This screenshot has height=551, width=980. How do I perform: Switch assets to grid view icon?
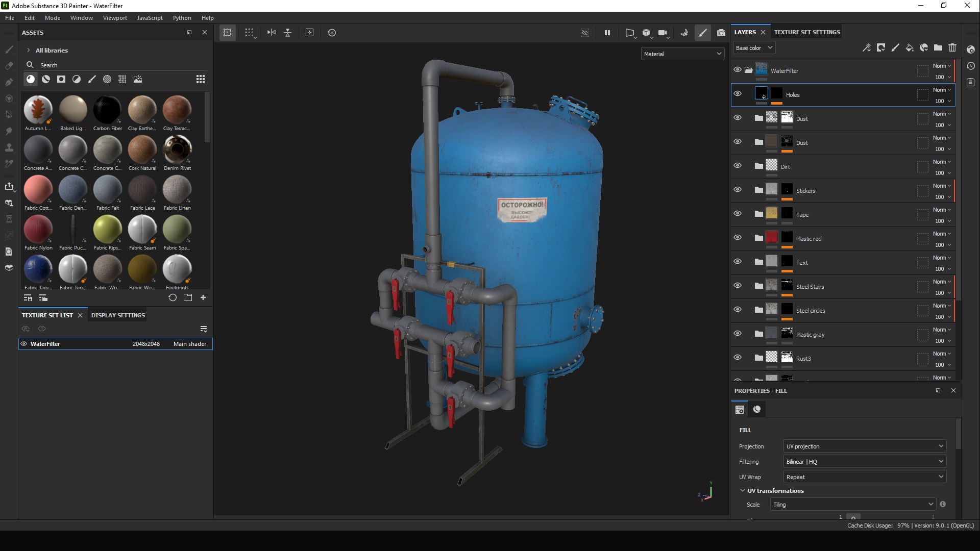201,79
